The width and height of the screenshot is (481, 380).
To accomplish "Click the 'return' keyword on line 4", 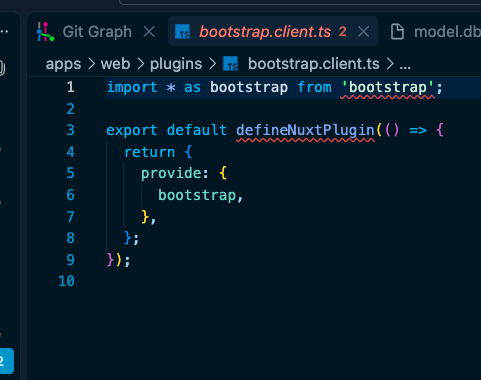I will tap(149, 152).
